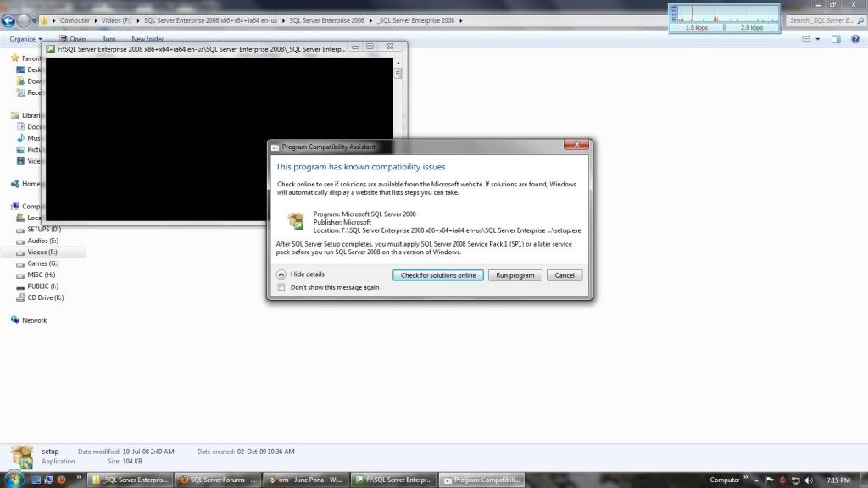Image resolution: width=868 pixels, height=488 pixels.
Task: Enable Don't show this message again checkbox
Action: point(281,287)
